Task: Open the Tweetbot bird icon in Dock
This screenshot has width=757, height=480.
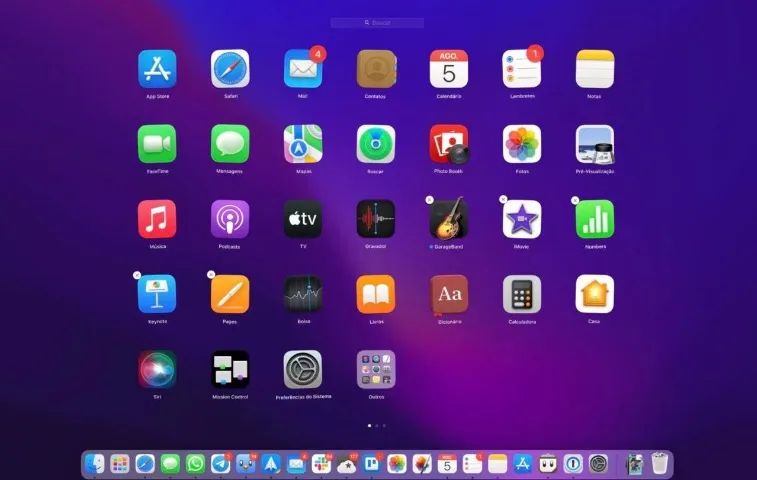Action: (x=246, y=464)
